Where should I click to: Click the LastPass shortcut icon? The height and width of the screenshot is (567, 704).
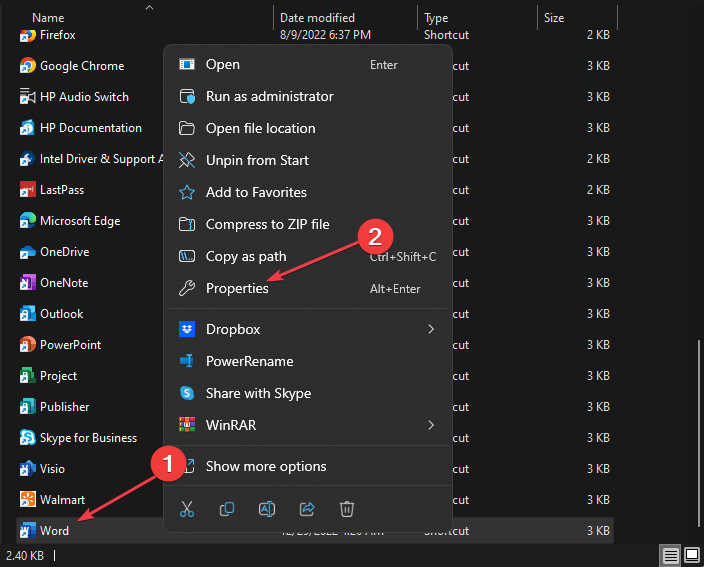pyautogui.click(x=27, y=190)
